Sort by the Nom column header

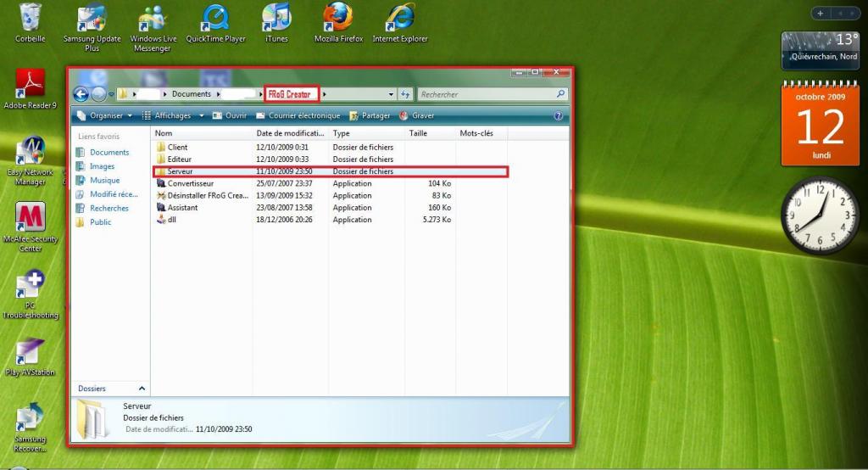202,133
